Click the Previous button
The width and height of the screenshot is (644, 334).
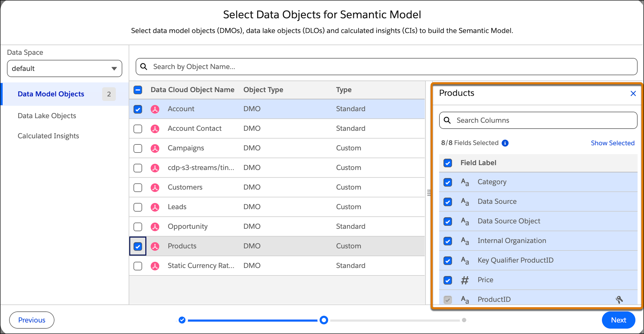[31, 320]
